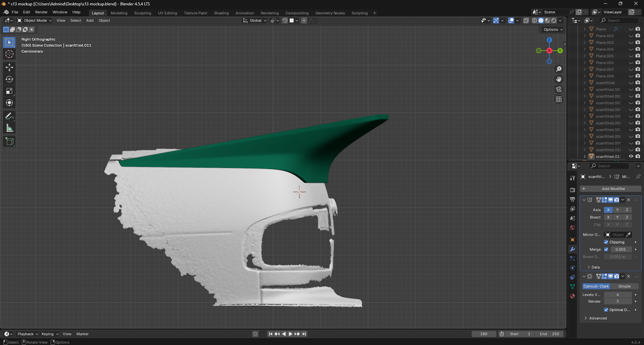Select the Measure tool
The image size is (644, 345).
pyautogui.click(x=9, y=128)
